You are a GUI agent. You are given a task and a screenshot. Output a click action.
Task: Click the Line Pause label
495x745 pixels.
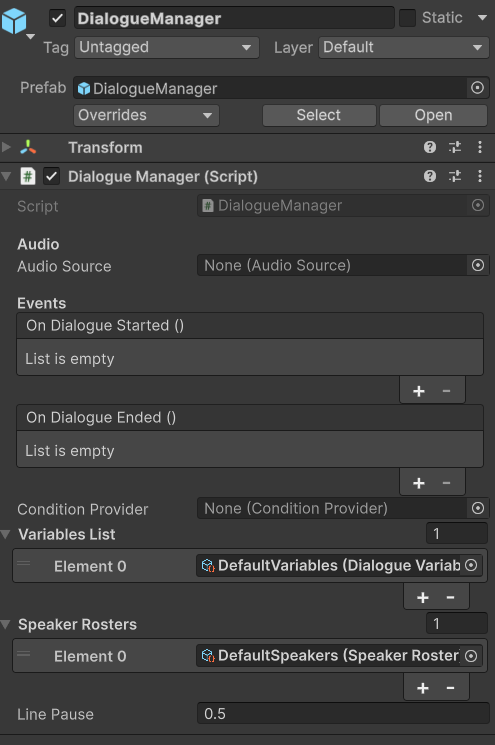pyautogui.click(x=56, y=715)
